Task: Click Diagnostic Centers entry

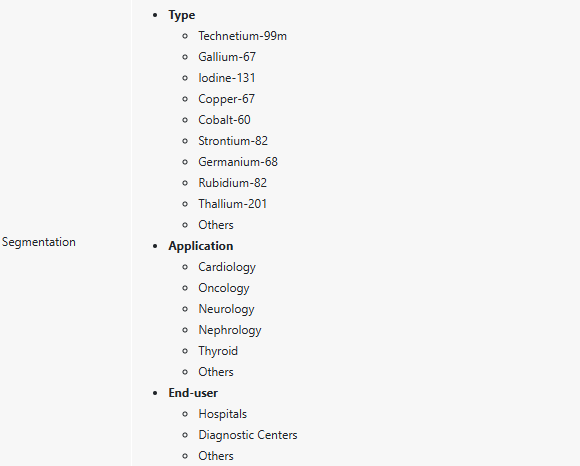Action: tap(248, 435)
